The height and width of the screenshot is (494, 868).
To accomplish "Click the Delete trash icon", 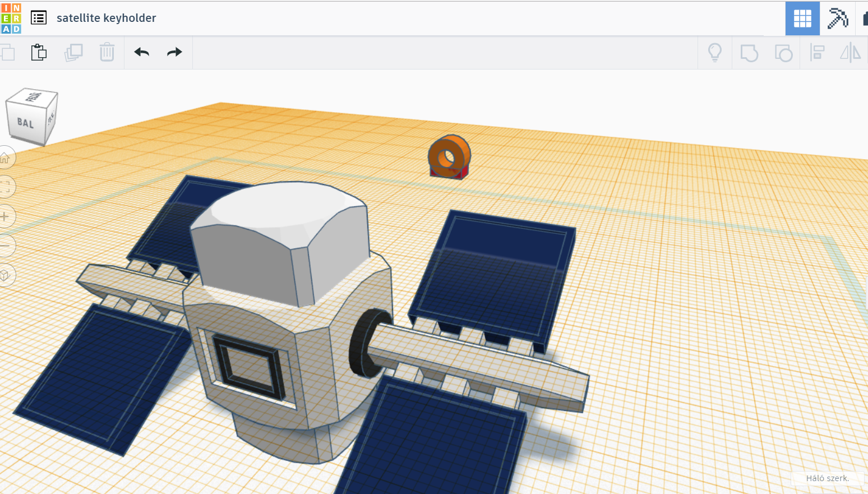I will [107, 52].
